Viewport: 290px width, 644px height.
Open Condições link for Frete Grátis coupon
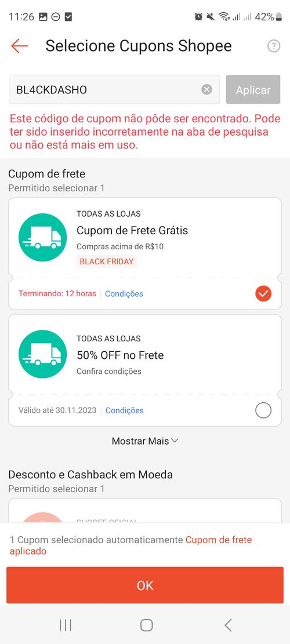[x=124, y=294]
